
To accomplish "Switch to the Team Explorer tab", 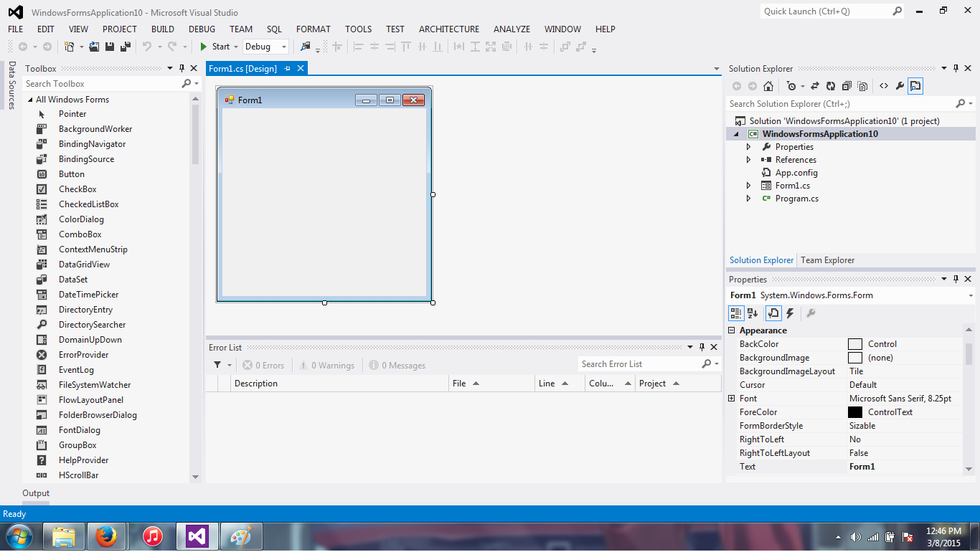I will tap(828, 260).
